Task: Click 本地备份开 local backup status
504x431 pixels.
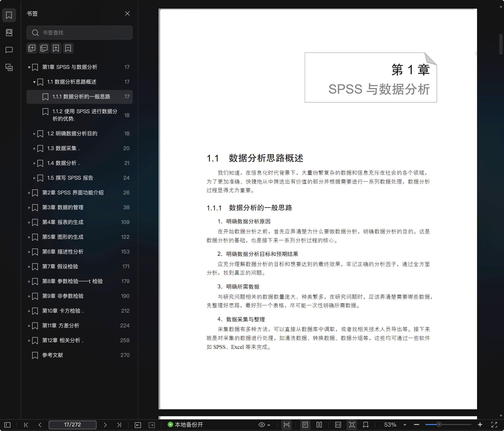Action: click(x=185, y=425)
